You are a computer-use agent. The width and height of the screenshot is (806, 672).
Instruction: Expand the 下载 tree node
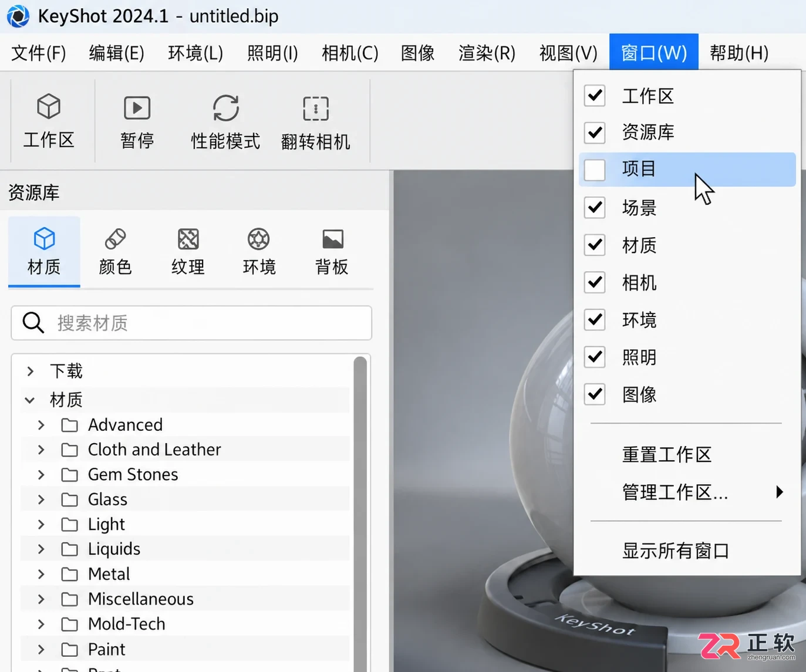point(30,371)
